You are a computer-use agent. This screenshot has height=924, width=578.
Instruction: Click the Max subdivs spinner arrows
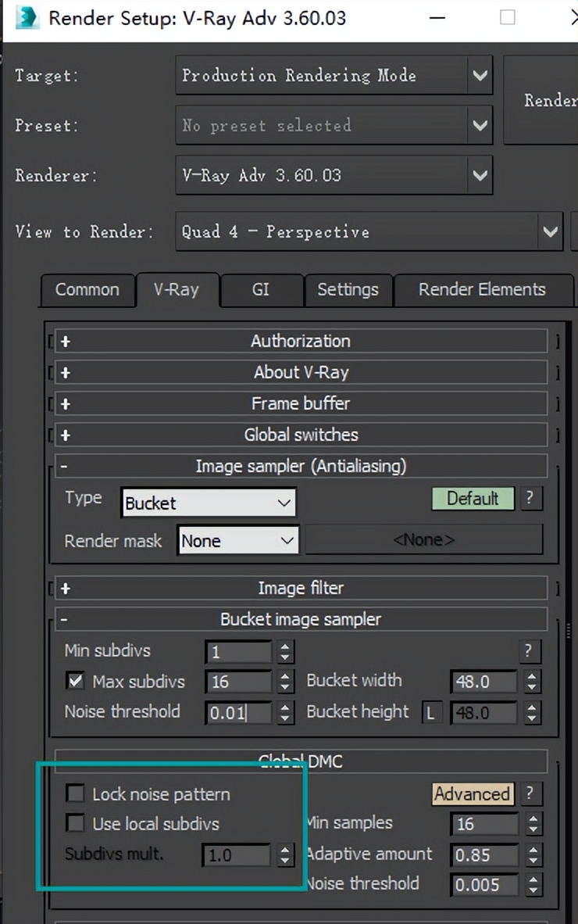285,682
